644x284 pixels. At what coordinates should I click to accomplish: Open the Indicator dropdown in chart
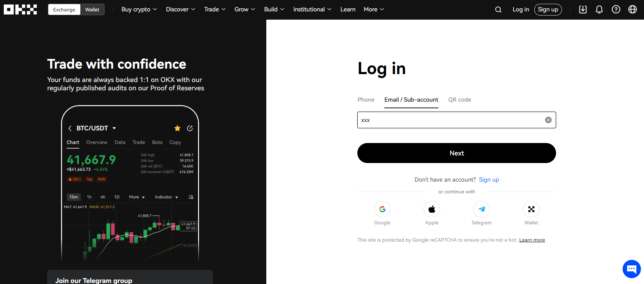[167, 197]
